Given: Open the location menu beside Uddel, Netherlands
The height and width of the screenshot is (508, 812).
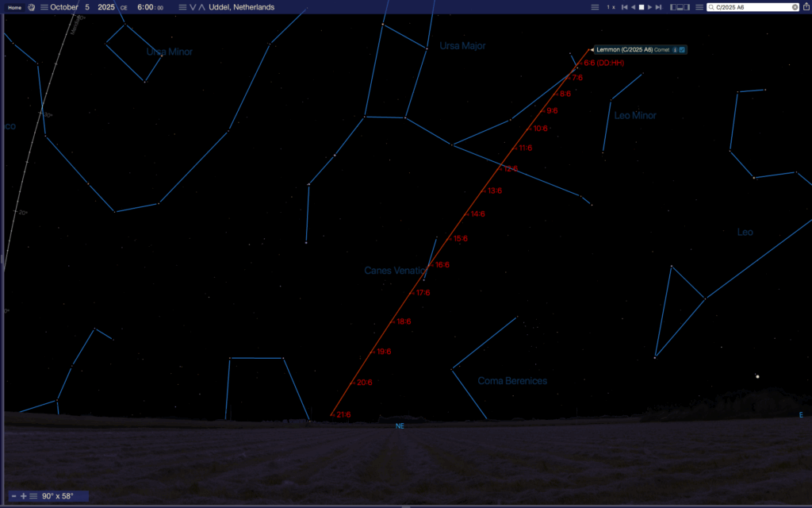Looking at the screenshot, I should tap(182, 7).
